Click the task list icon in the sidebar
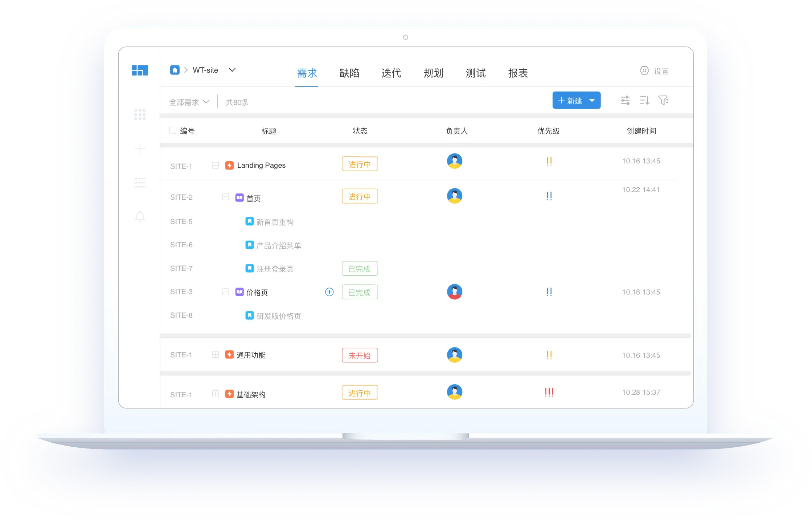Image resolution: width=812 pixels, height=520 pixels. [140, 183]
